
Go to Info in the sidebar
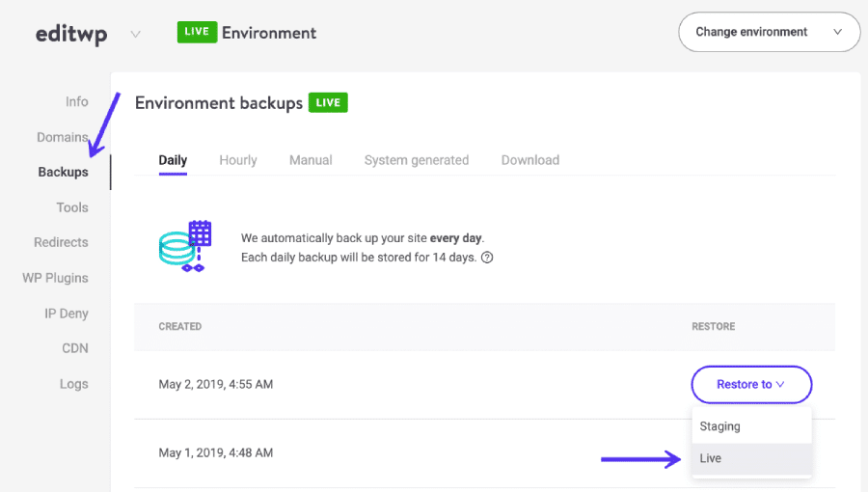tap(76, 101)
